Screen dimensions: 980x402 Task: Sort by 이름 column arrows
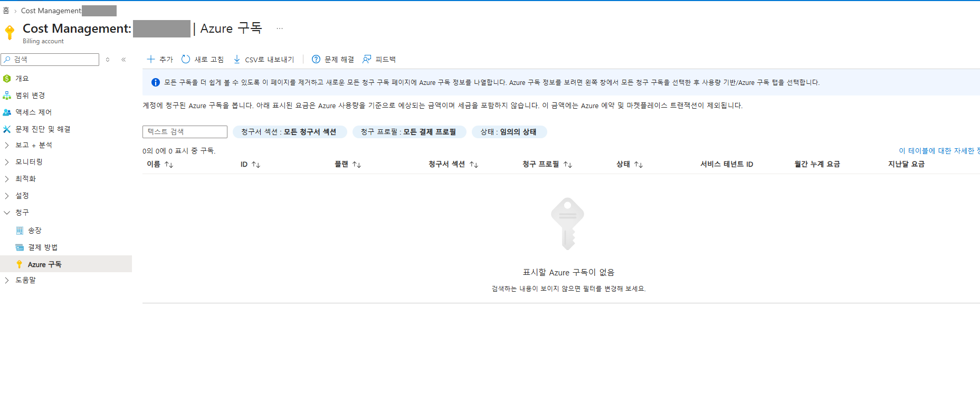(169, 165)
